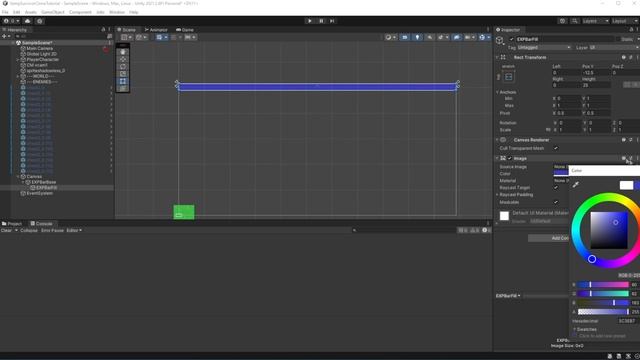This screenshot has width=640, height=360.
Task: Select the Rotate tool in Scene
Action: click(x=123, y=67)
